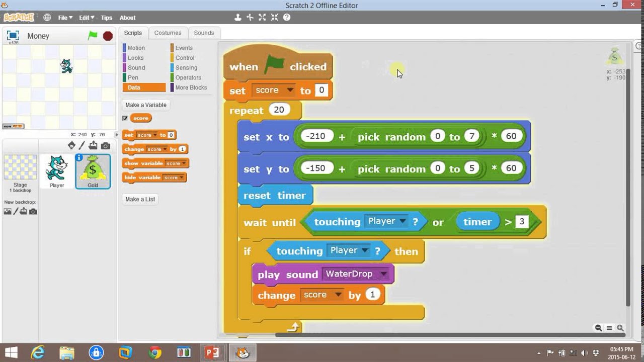This screenshot has height=362, width=644.
Task: Open Windows Start menu
Action: click(x=11, y=352)
